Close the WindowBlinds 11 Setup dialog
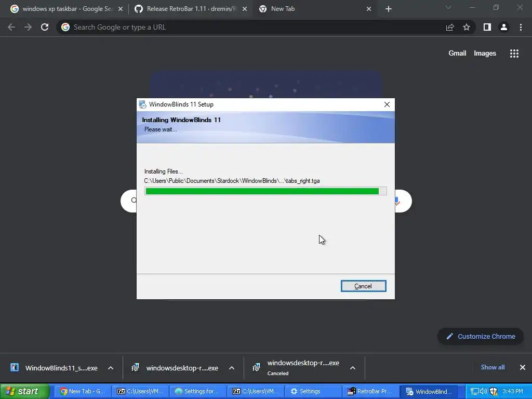 (387, 104)
